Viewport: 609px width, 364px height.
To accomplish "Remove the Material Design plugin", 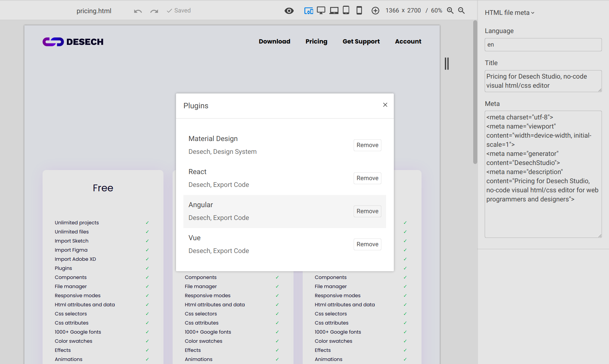I will pos(367,145).
